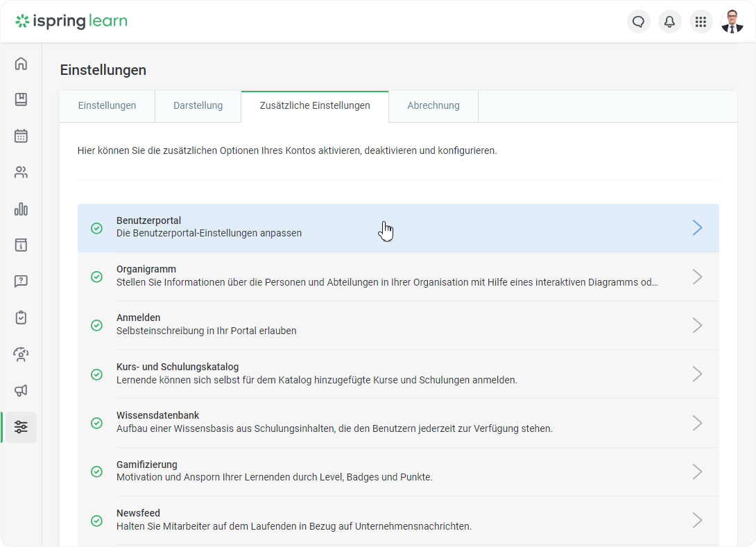The image size is (756, 547).
Task: Open the user profile avatar
Action: click(732, 21)
